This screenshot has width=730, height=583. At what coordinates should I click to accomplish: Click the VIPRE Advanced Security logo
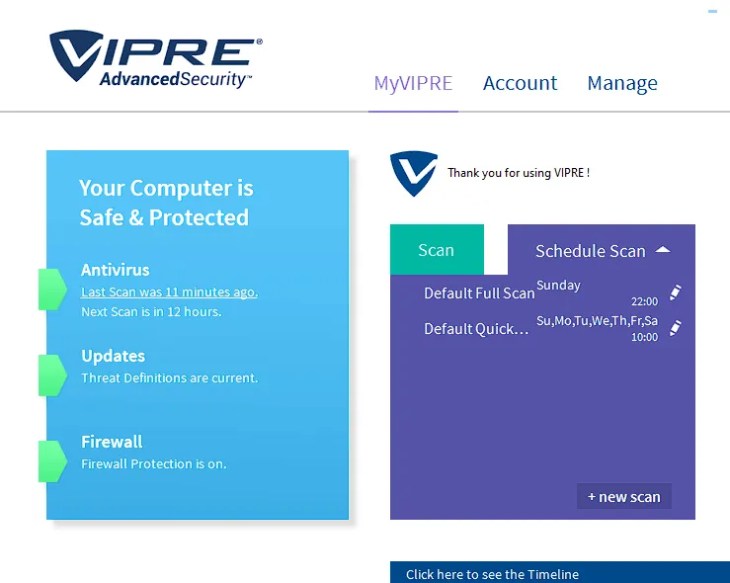pyautogui.click(x=156, y=59)
